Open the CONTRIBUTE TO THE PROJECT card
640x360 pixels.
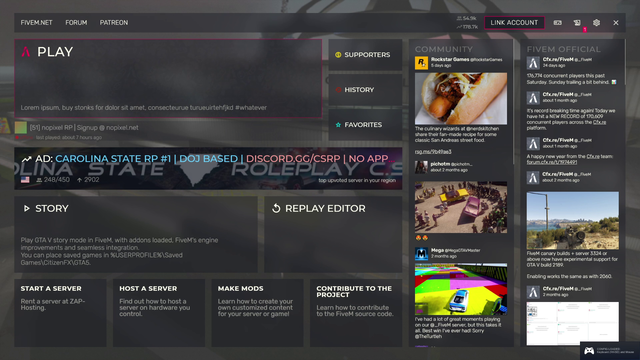click(356, 313)
